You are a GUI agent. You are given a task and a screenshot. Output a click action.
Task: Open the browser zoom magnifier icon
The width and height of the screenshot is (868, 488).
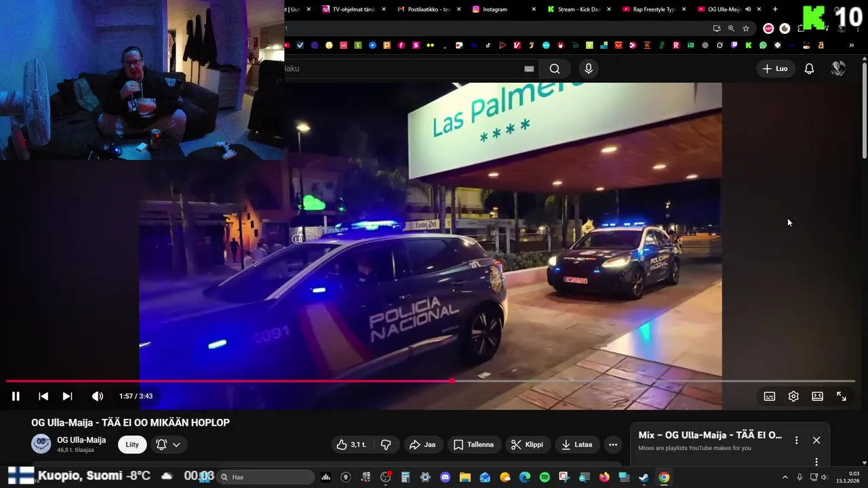pyautogui.click(x=731, y=28)
